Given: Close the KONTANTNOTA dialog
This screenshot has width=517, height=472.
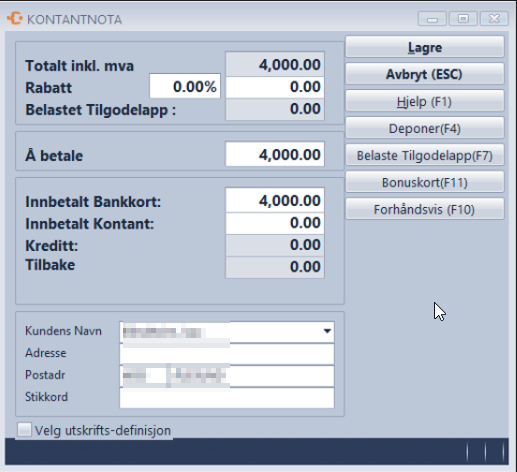Looking at the screenshot, I should (494, 19).
